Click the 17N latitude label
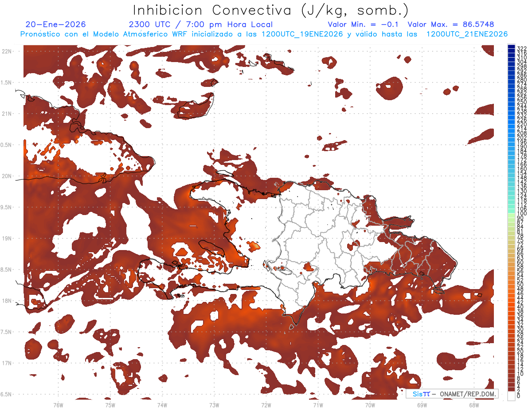532x411 pixels. [7, 363]
